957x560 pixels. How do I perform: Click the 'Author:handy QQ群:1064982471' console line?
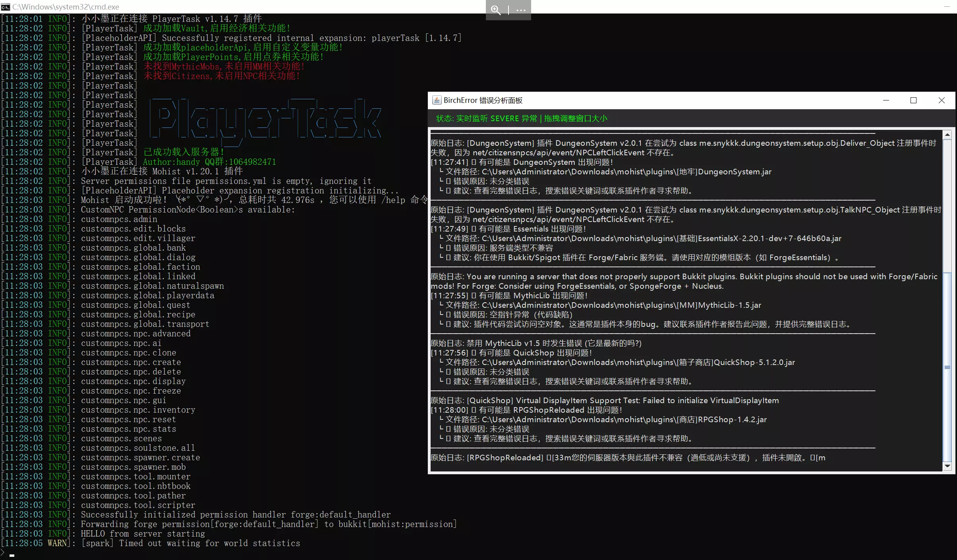(139, 162)
